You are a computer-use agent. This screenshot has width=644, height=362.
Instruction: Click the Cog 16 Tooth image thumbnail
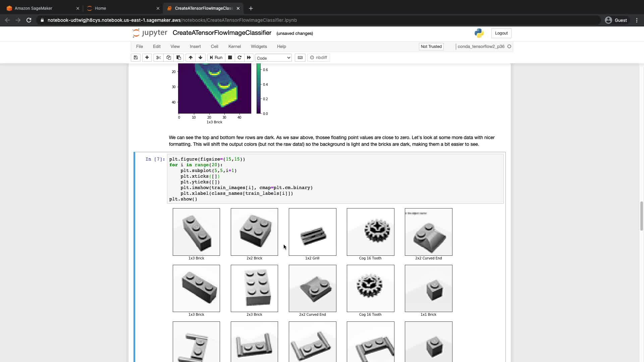point(370,232)
